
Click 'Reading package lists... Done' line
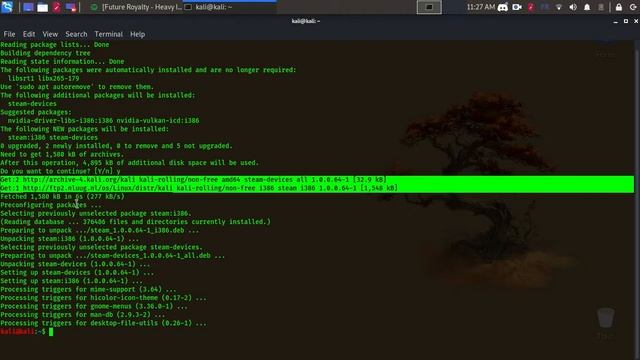(x=55, y=44)
